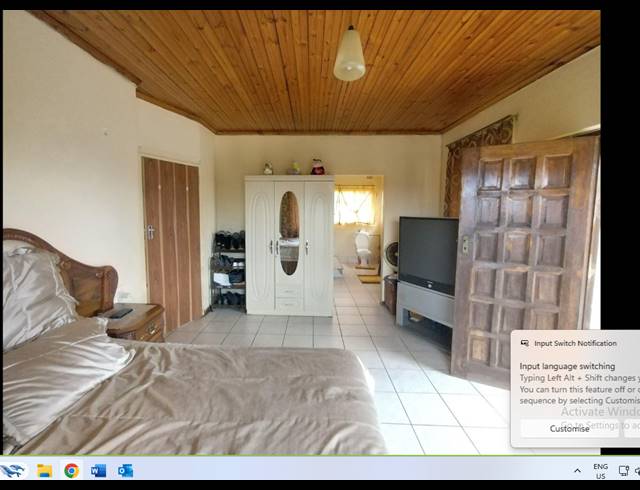
Task: Switch to Google Chrome in the taskbar
Action: [x=71, y=471]
